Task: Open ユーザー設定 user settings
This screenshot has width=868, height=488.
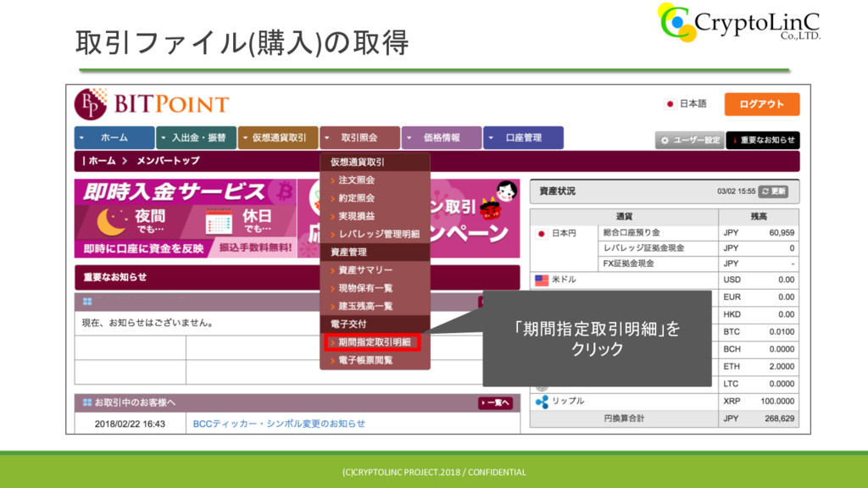Action: [689, 141]
